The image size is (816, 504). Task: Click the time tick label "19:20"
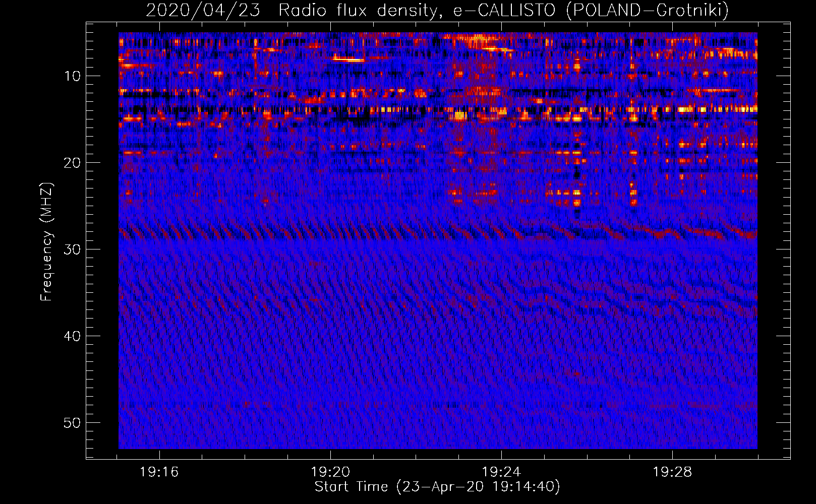330,472
